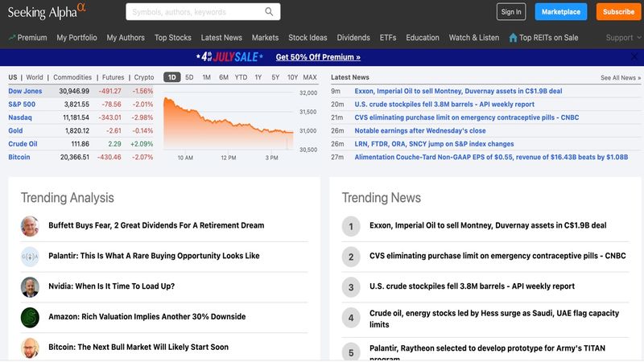644x362 pixels.
Task: Click the Sign In button
Action: 511,12
